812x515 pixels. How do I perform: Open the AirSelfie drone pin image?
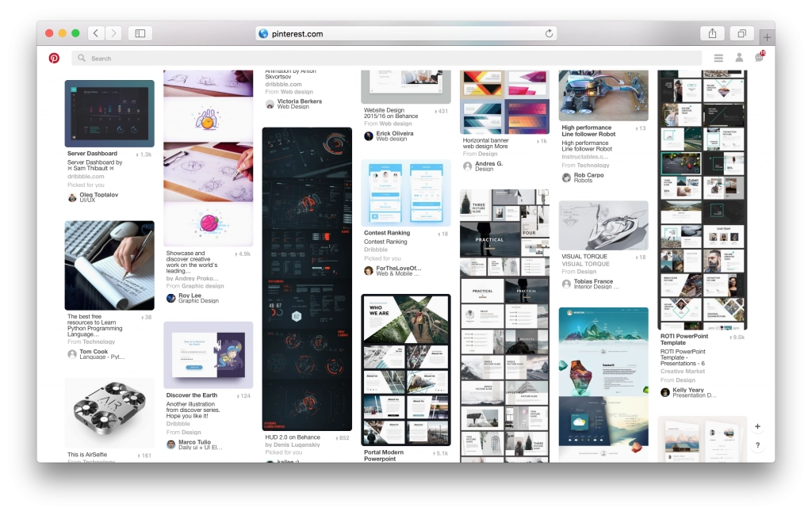109,413
